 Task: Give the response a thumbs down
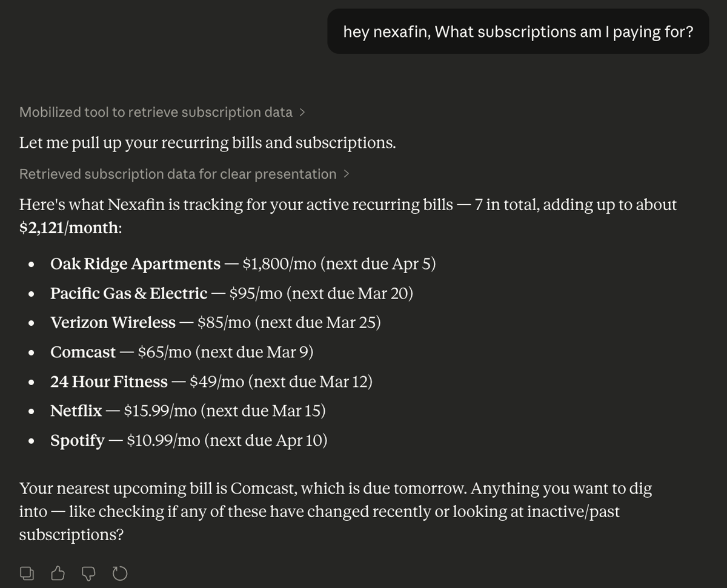pyautogui.click(x=88, y=572)
